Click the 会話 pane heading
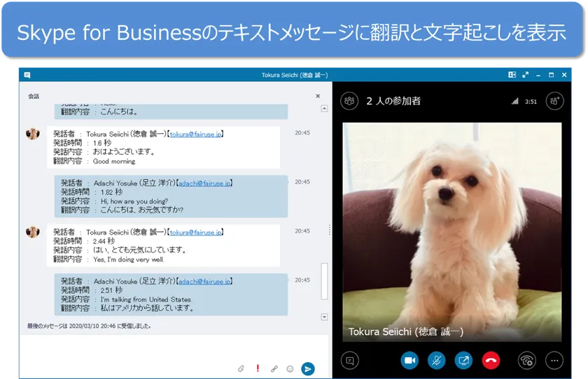This screenshot has height=379, width=588. pyautogui.click(x=34, y=97)
